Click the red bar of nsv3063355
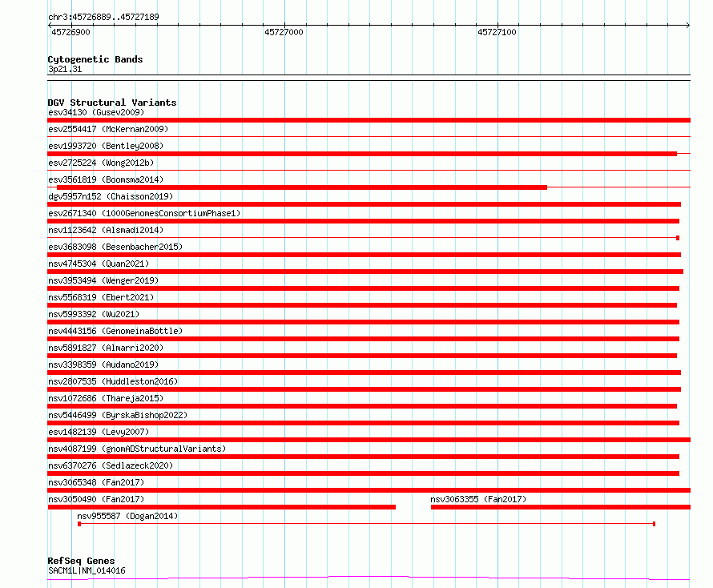713x588 pixels. (561, 507)
